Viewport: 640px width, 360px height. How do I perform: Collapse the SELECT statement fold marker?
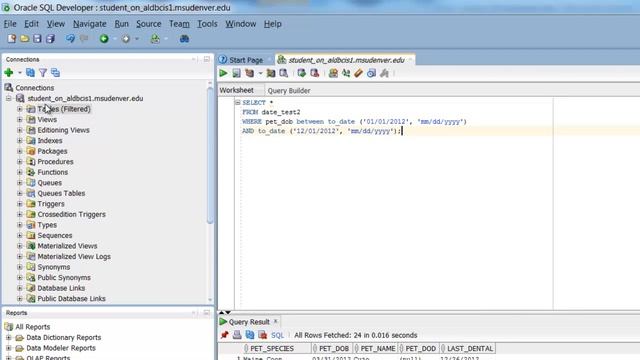point(238,102)
